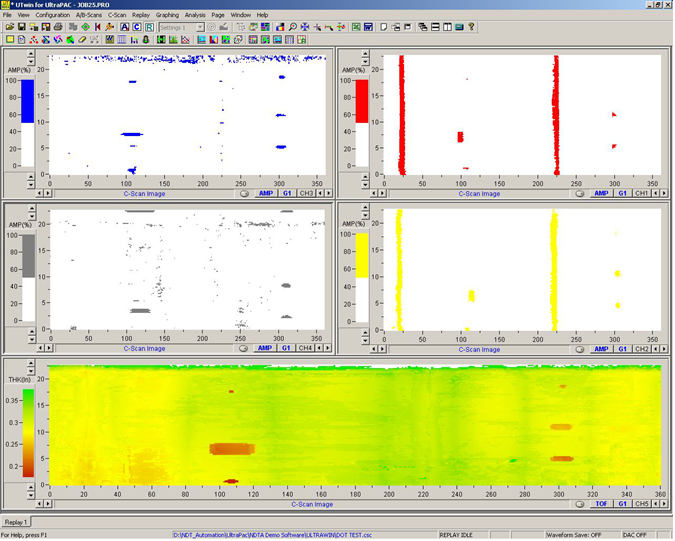Image resolution: width=675 pixels, height=541 pixels.
Task: Click the AMP button in the CH2 panel
Action: (x=601, y=349)
